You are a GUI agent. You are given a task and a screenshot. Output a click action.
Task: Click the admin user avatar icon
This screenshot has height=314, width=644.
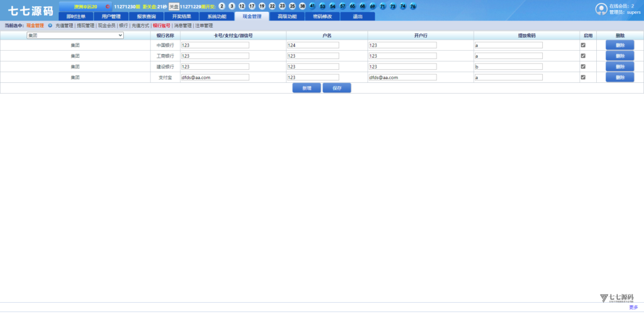point(601,8)
